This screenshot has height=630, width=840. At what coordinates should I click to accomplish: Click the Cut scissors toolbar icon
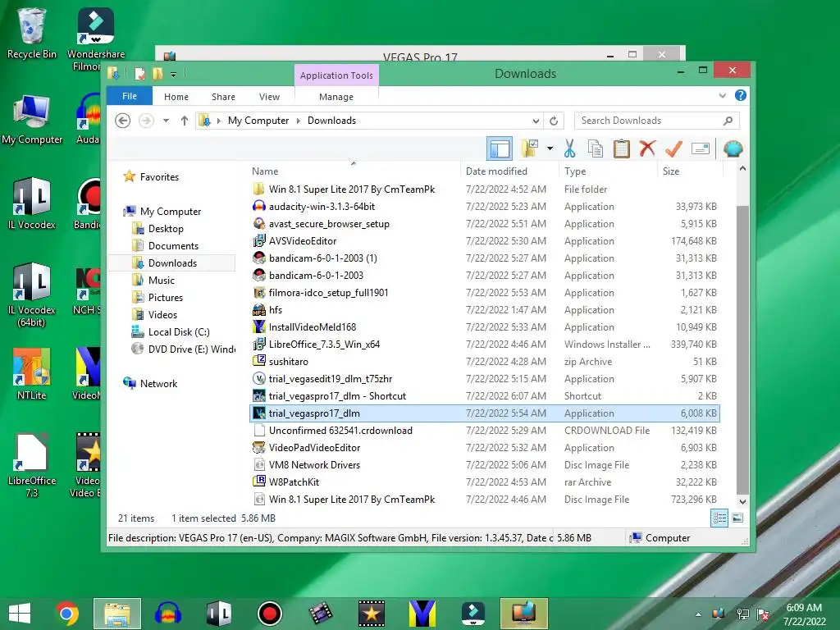(x=569, y=148)
